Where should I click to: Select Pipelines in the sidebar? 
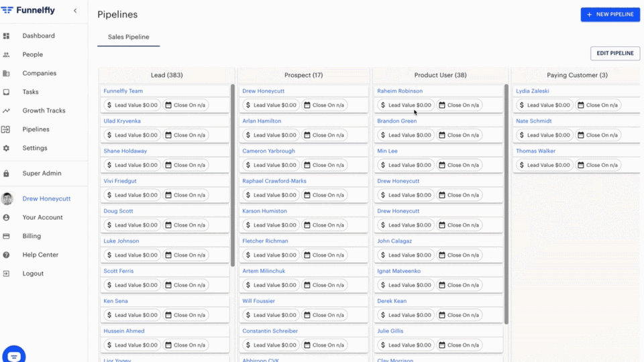36,129
